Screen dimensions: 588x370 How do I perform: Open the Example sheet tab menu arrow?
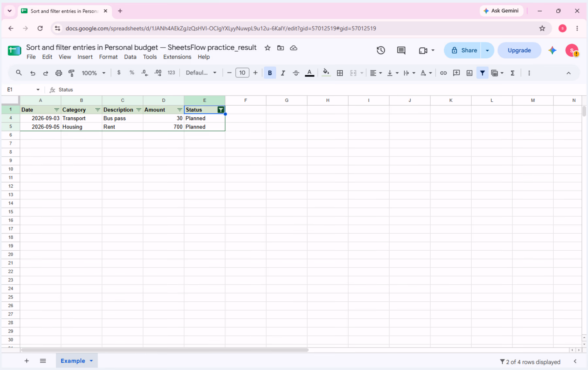(x=91, y=361)
